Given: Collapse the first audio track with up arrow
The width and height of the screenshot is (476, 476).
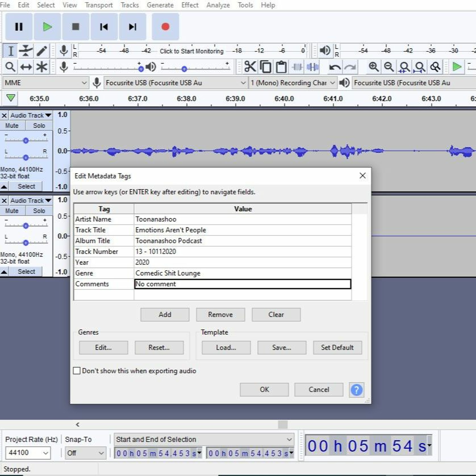Looking at the screenshot, I should [4, 186].
